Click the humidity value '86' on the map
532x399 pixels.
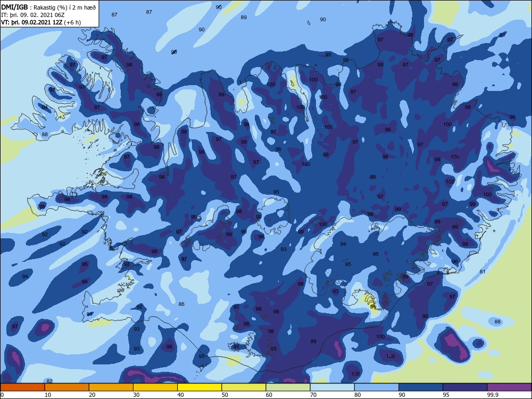coord(181,304)
